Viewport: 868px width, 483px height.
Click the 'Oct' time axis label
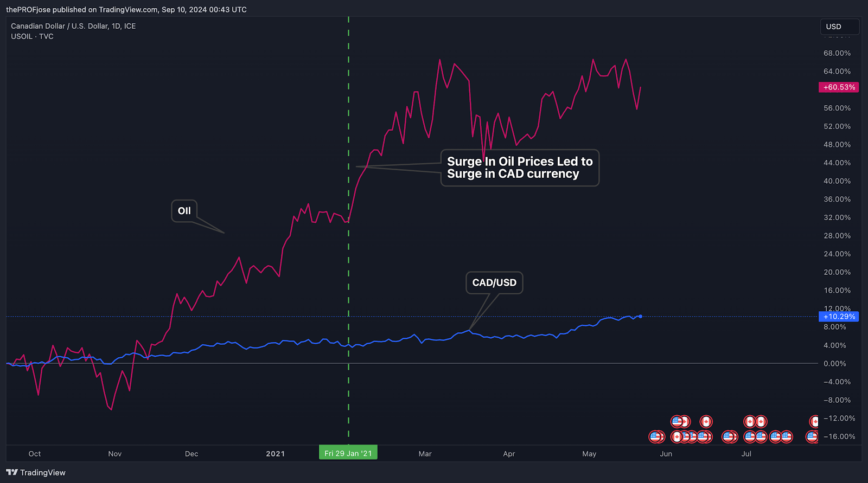click(x=35, y=454)
